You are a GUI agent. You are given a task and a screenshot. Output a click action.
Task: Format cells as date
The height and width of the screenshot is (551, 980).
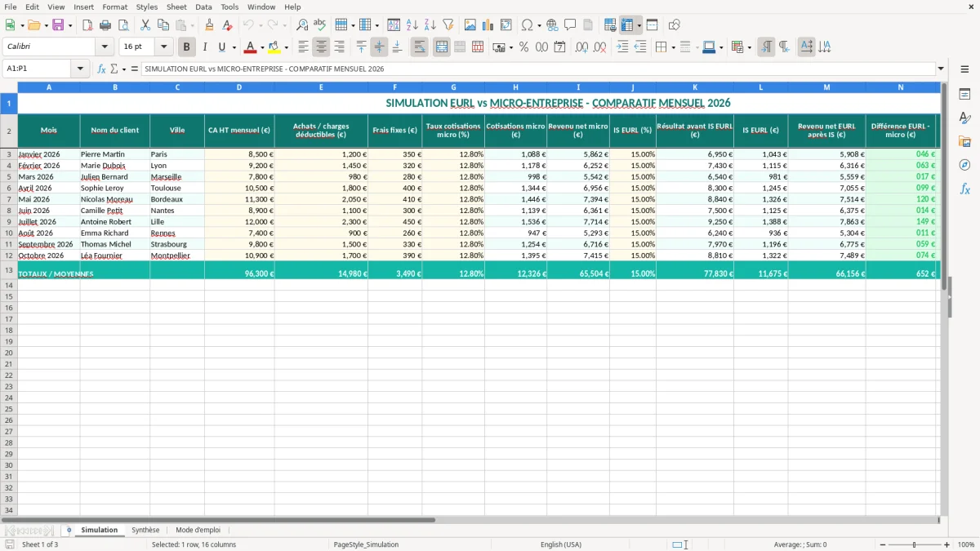[559, 47]
